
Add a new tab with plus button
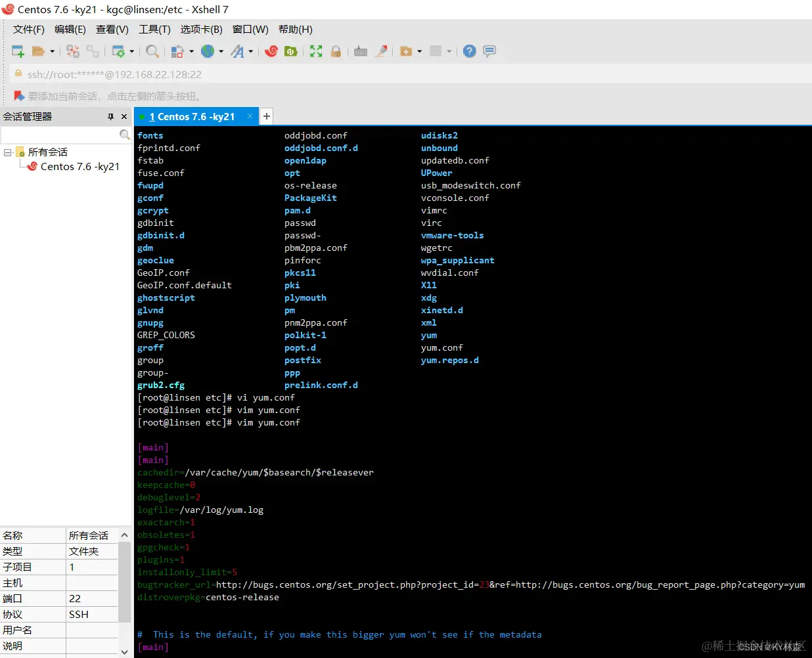tap(266, 116)
